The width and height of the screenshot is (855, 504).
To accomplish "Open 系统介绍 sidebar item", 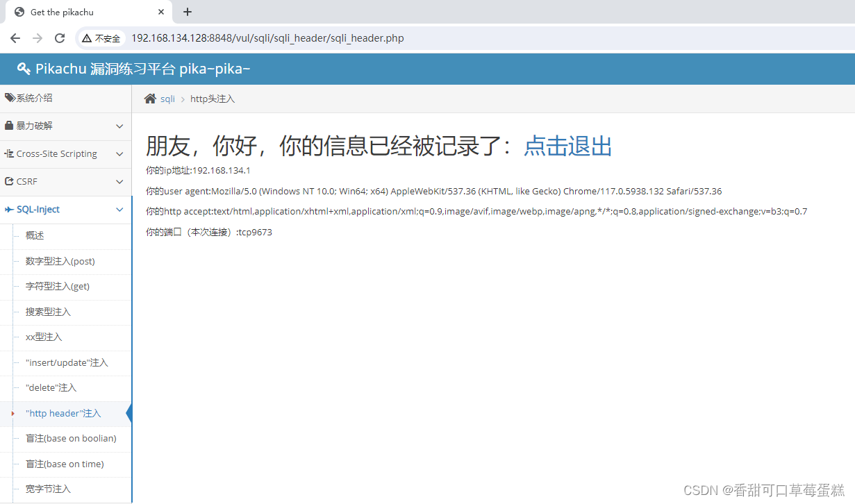I will (65, 98).
